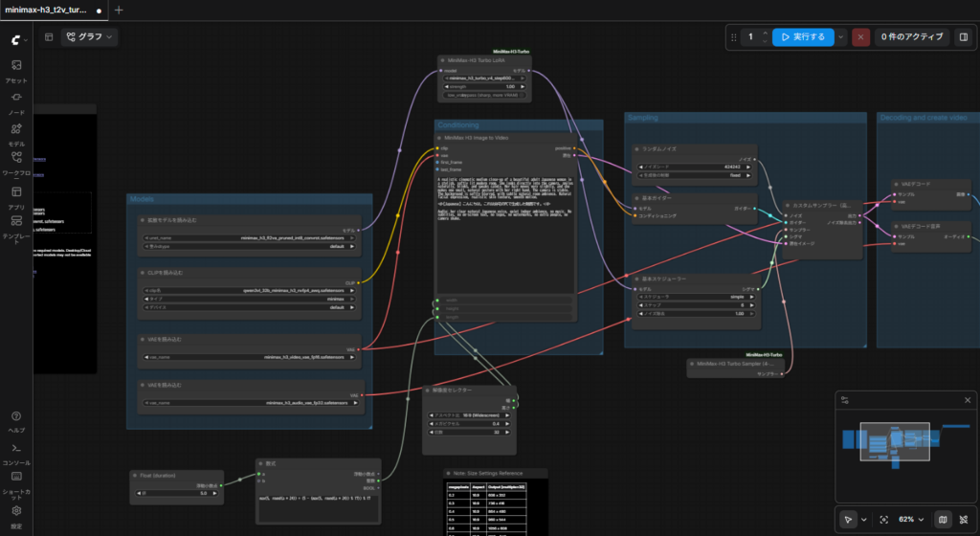The image size is (980, 536).
Task: Click the Float (duration) 5.0 value field
Action: [x=177, y=494]
